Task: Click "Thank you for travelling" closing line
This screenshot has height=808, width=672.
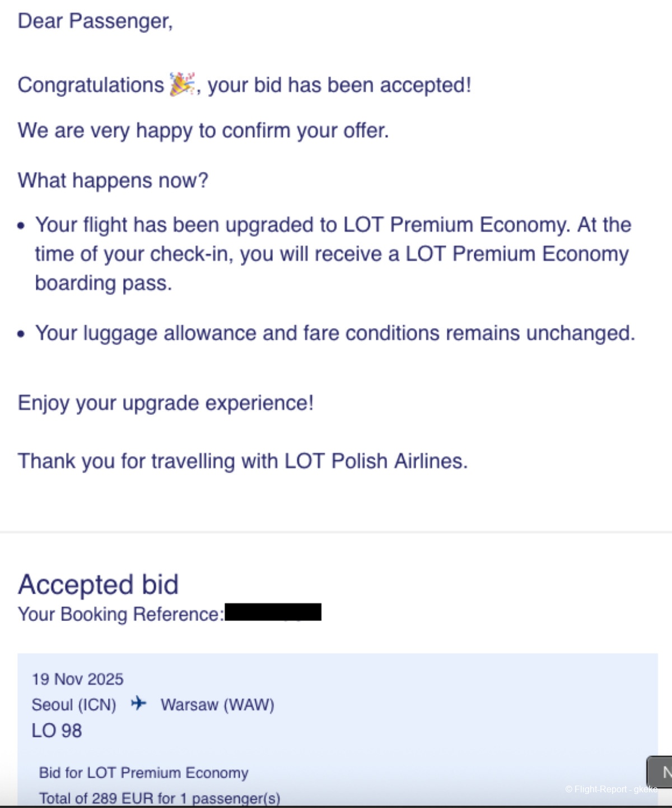Action: [242, 461]
